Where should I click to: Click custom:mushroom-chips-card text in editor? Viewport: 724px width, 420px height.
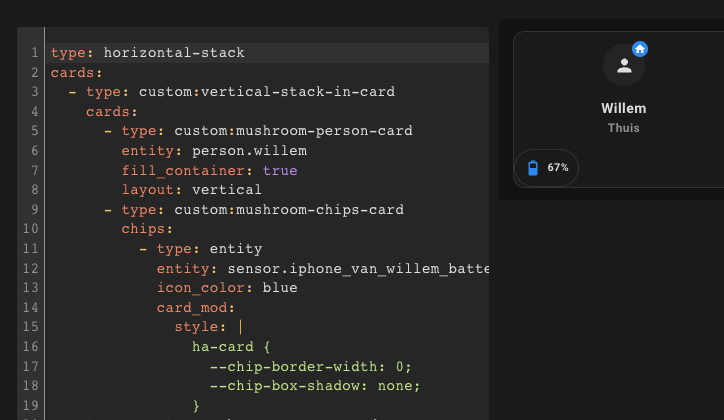(289, 209)
